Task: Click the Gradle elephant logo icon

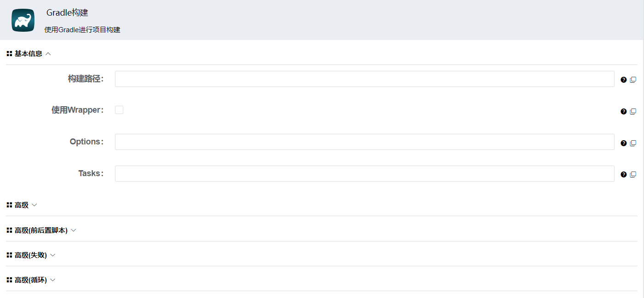Action: [23, 20]
